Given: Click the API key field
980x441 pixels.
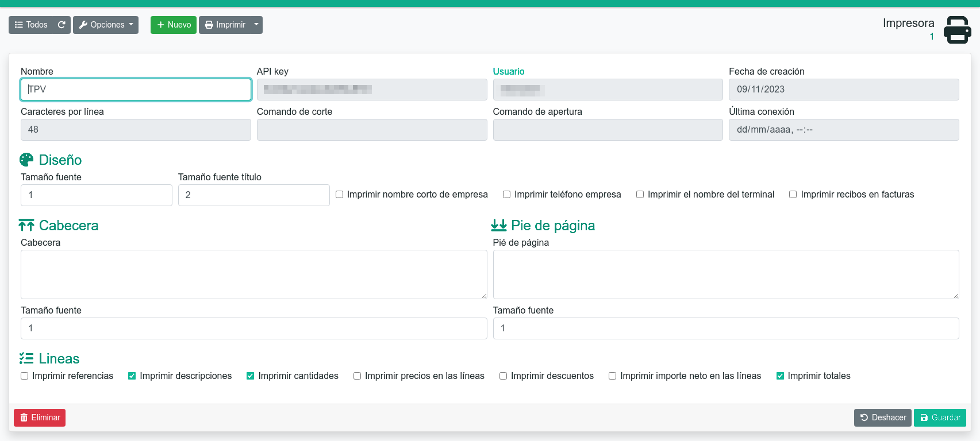Looking at the screenshot, I should coord(372,90).
